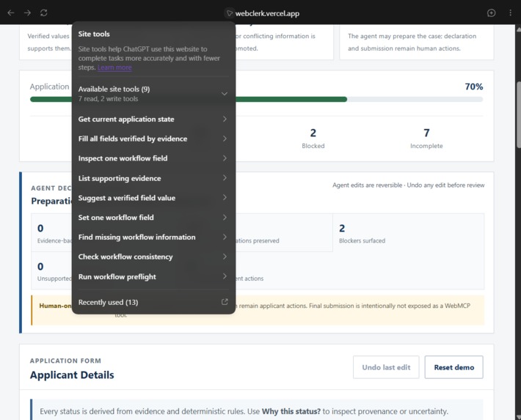Click the Applicant Details heading

72,375
